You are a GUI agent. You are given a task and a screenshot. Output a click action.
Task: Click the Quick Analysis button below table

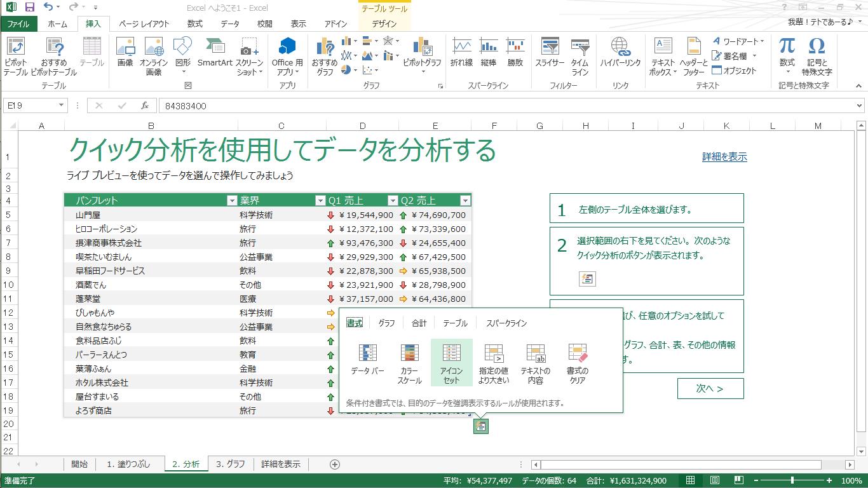[x=481, y=426]
